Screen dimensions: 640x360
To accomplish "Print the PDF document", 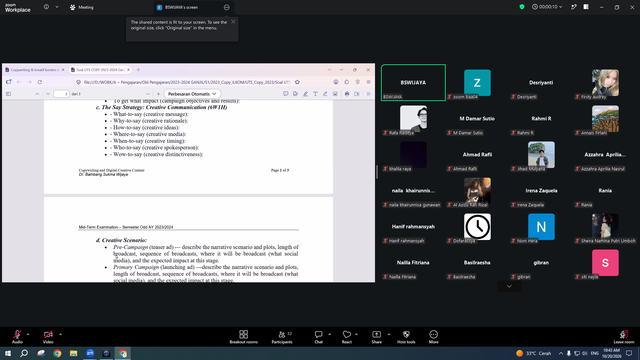I will 347,94.
